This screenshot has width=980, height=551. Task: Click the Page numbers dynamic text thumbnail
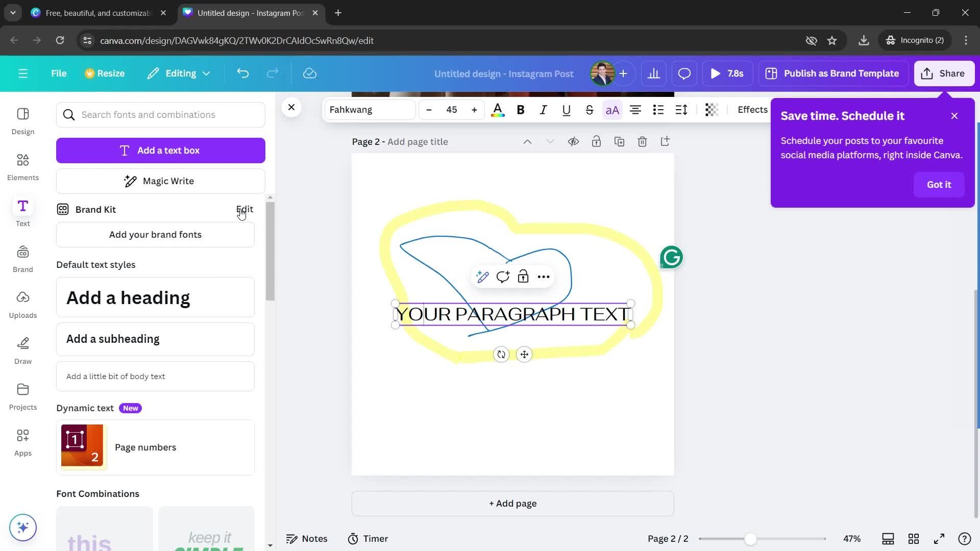82,446
